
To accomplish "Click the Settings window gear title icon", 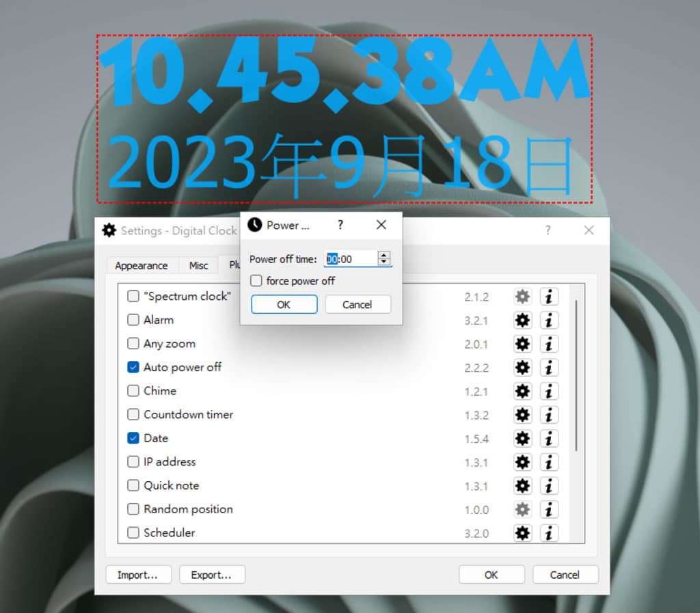I will pos(109,230).
